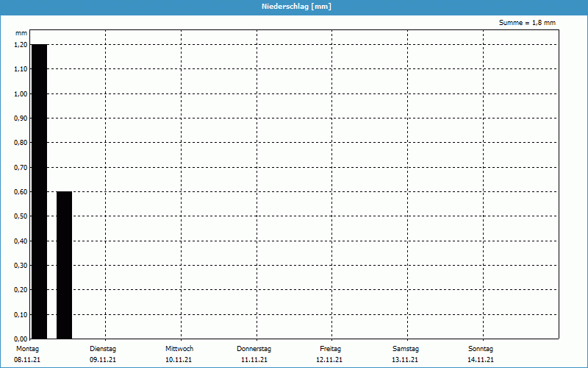Select the 09.11.21 date label
This screenshot has width=588, height=368.
tap(103, 360)
